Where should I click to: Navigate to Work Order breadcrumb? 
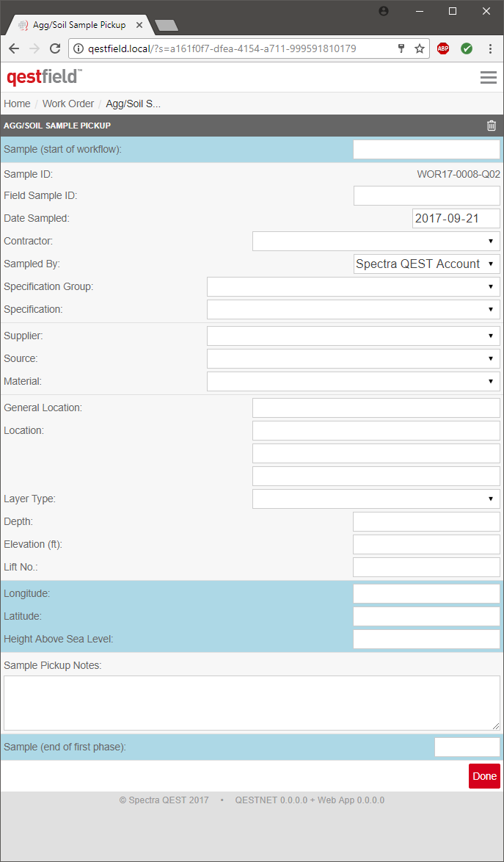click(x=68, y=104)
